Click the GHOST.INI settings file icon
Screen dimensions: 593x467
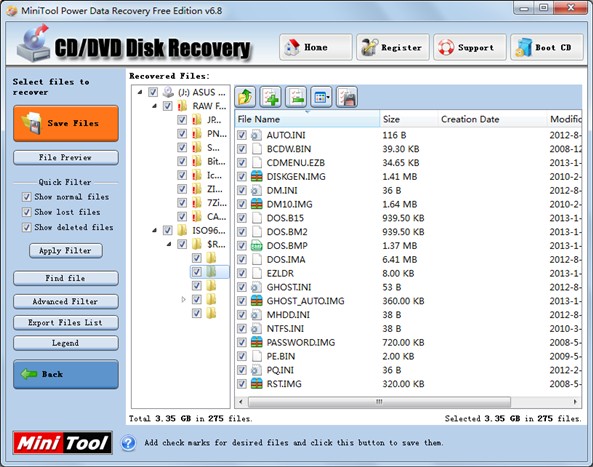[x=256, y=287]
